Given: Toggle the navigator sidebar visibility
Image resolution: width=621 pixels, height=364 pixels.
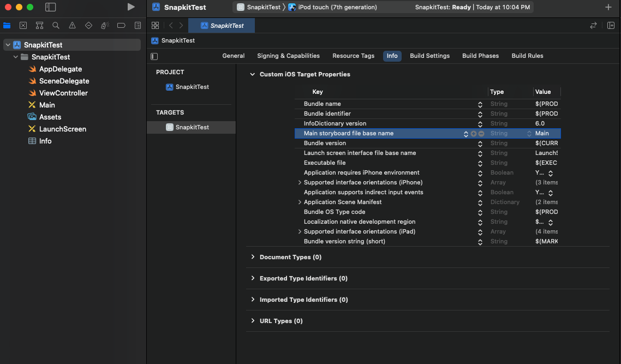Looking at the screenshot, I should (x=50, y=7).
